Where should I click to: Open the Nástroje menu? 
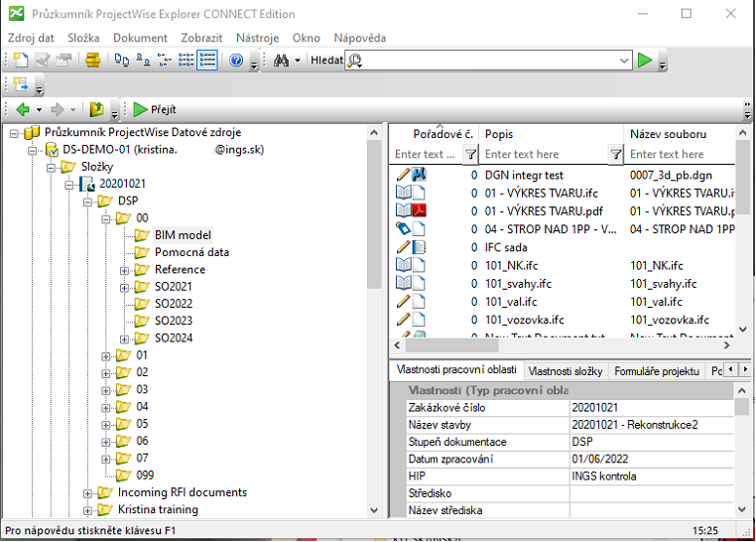258,37
